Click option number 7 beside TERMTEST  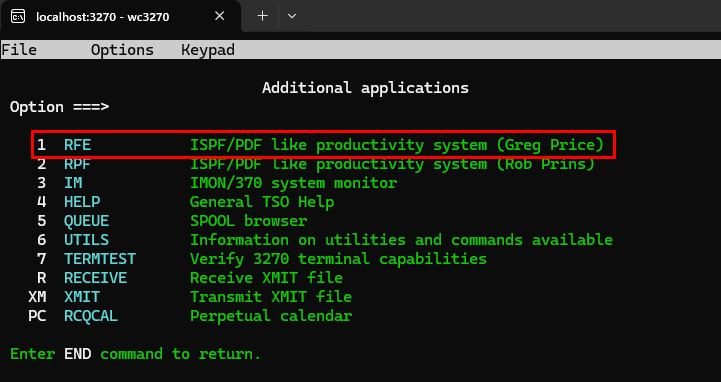point(41,259)
